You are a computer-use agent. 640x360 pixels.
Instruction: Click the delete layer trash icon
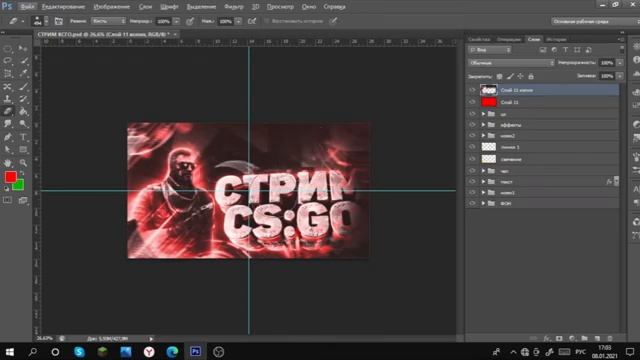click(610, 338)
